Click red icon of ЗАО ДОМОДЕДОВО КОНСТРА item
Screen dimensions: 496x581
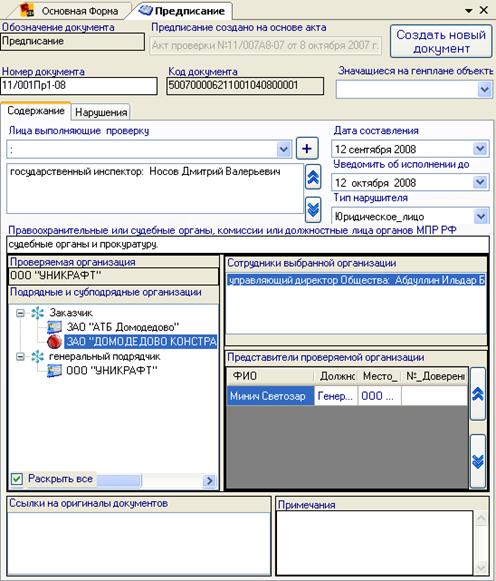click(54, 341)
